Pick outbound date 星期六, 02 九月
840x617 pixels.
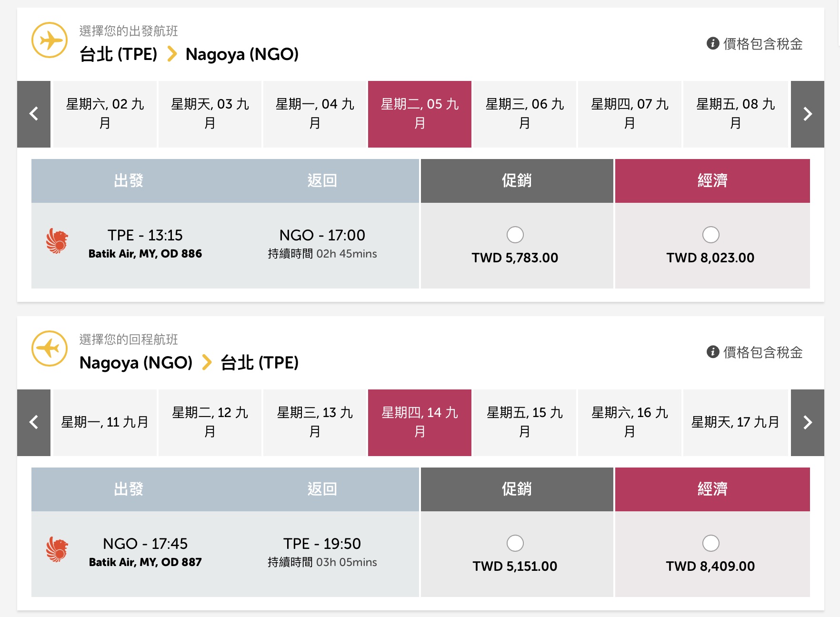coord(105,114)
